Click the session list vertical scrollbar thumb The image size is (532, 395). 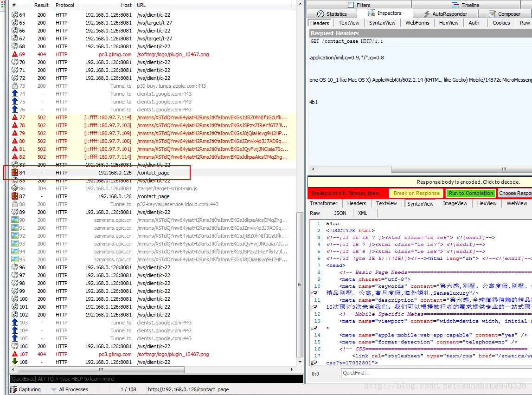pos(300,285)
